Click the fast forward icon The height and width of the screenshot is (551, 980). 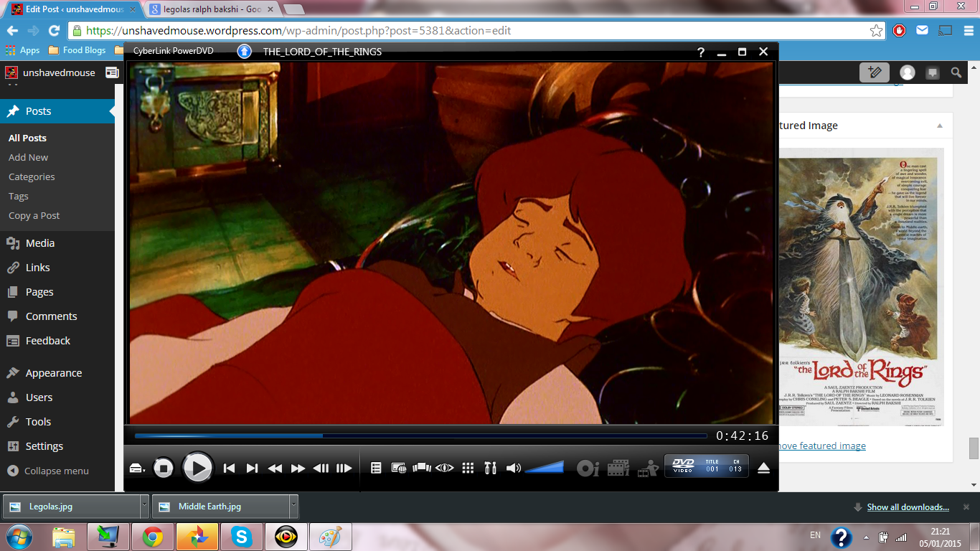[298, 468]
